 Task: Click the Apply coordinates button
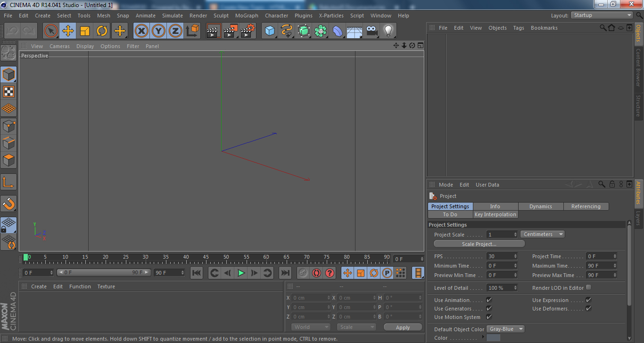[x=403, y=327]
